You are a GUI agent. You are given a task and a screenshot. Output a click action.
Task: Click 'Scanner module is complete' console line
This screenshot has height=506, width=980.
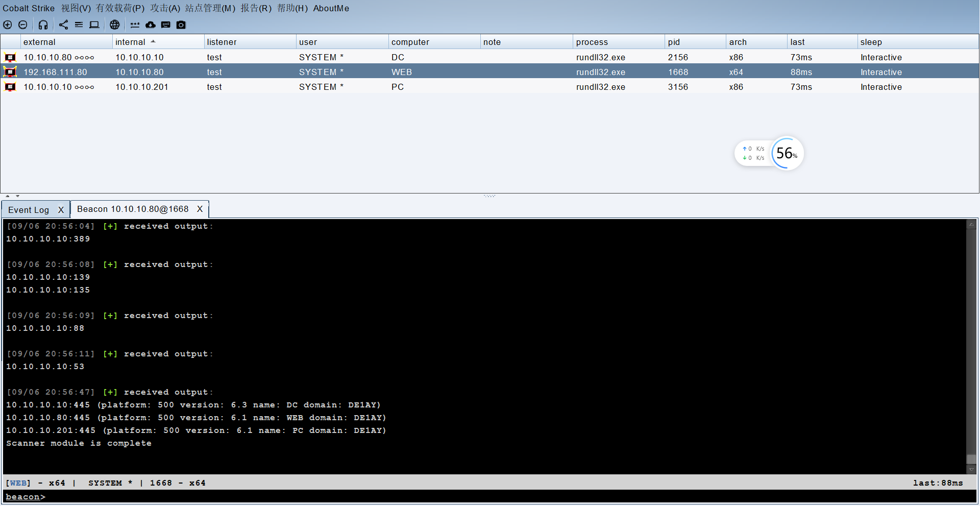[79, 443]
